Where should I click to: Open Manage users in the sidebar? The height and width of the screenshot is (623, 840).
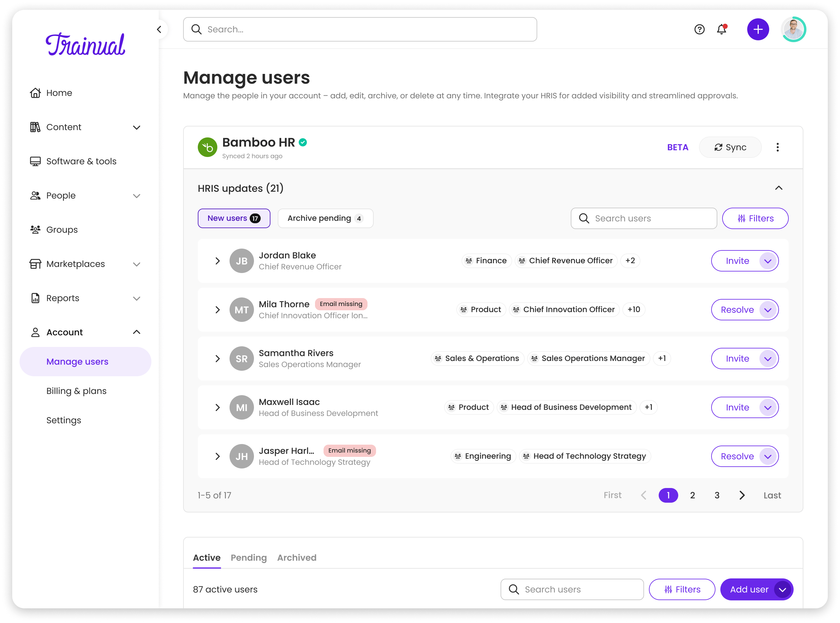[x=85, y=362]
